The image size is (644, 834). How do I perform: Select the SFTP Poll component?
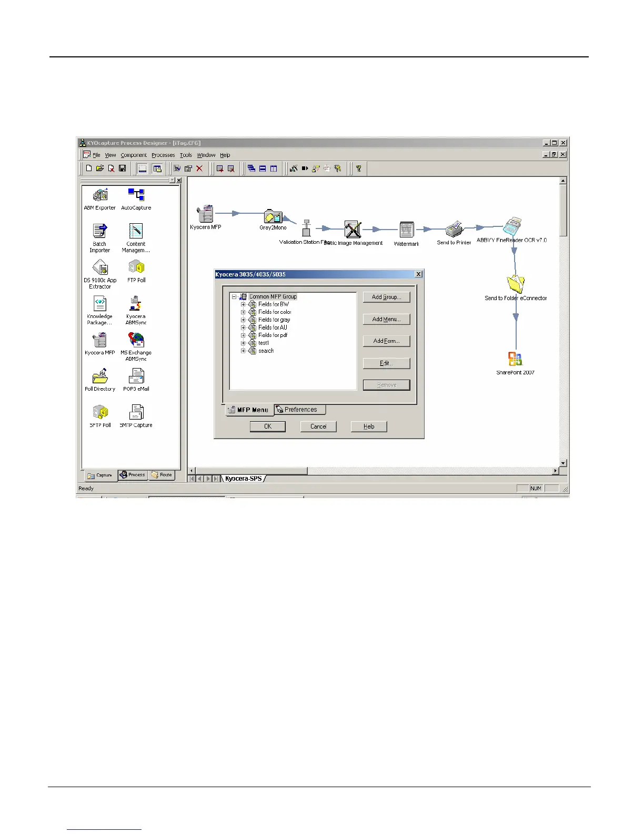(100, 416)
